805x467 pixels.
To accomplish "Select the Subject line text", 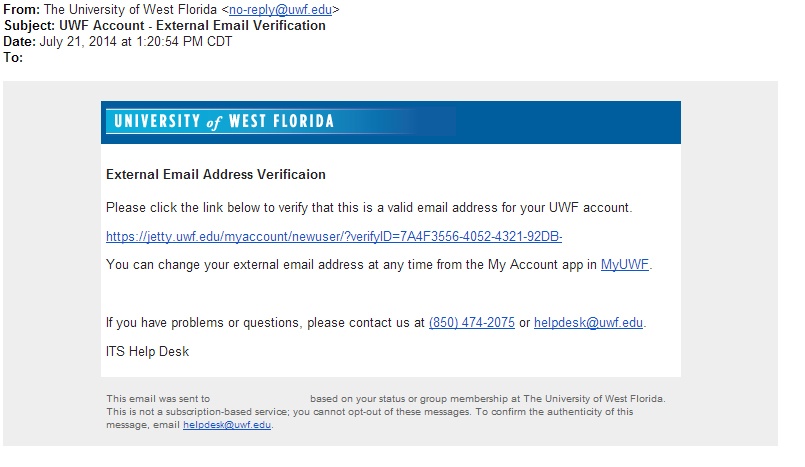I will pyautogui.click(x=165, y=26).
